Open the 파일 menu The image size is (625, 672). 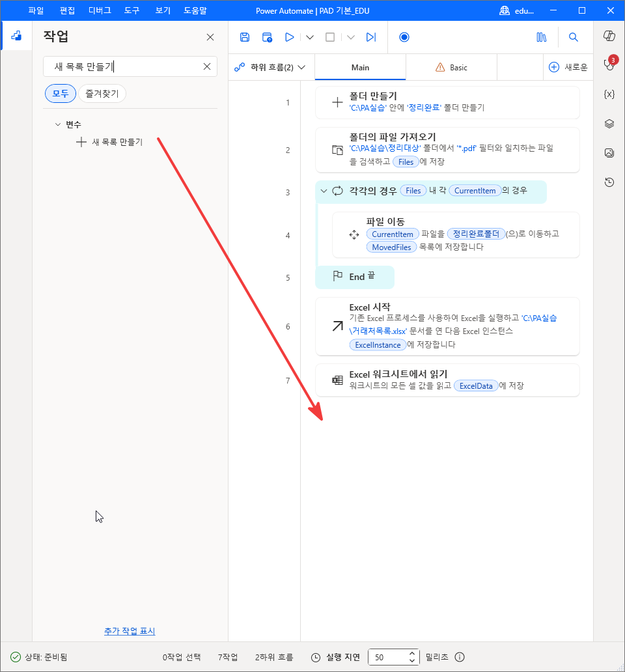point(36,10)
